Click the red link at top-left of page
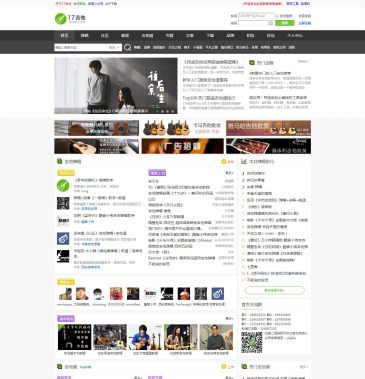The height and width of the screenshot is (379, 365). click(63, 4)
